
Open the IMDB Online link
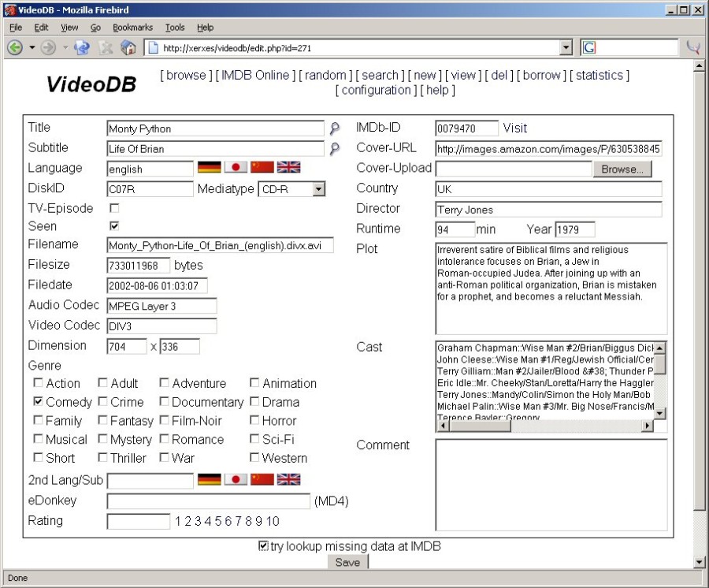pyautogui.click(x=255, y=75)
